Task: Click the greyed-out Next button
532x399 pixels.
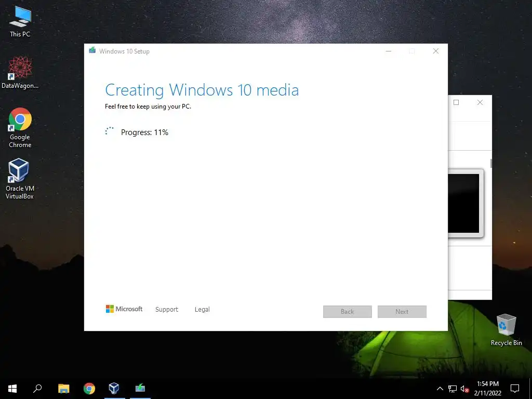Action: 402,312
